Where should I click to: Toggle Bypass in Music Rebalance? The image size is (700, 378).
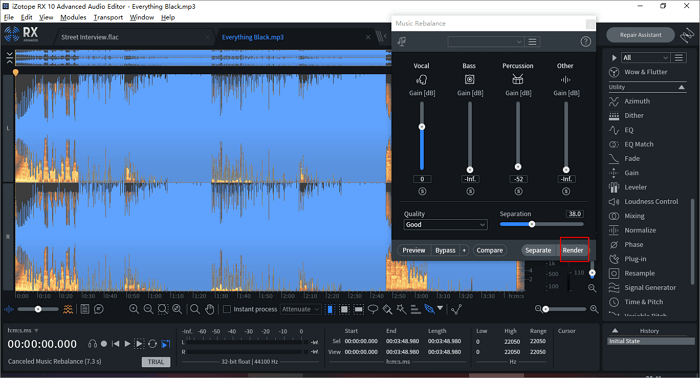tap(445, 250)
